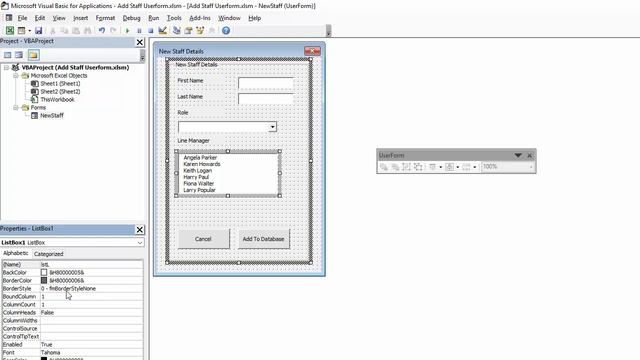Click the Last Name text box
The height and width of the screenshot is (360, 640).
tap(266, 99)
